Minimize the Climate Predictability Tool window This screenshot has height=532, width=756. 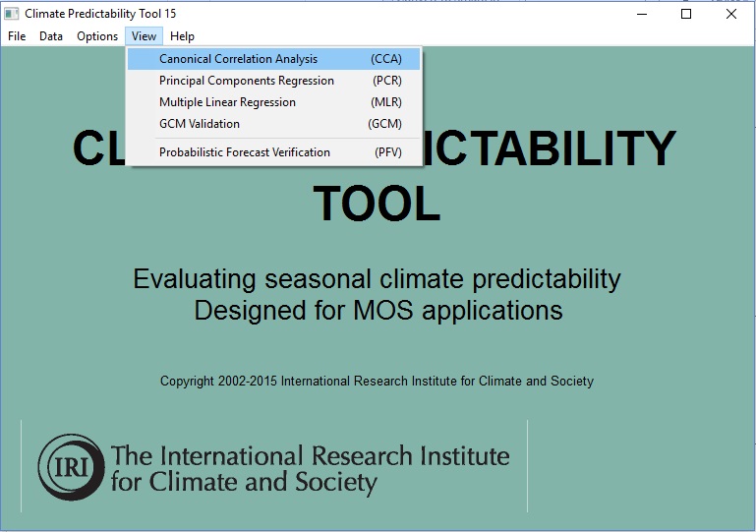(642, 14)
